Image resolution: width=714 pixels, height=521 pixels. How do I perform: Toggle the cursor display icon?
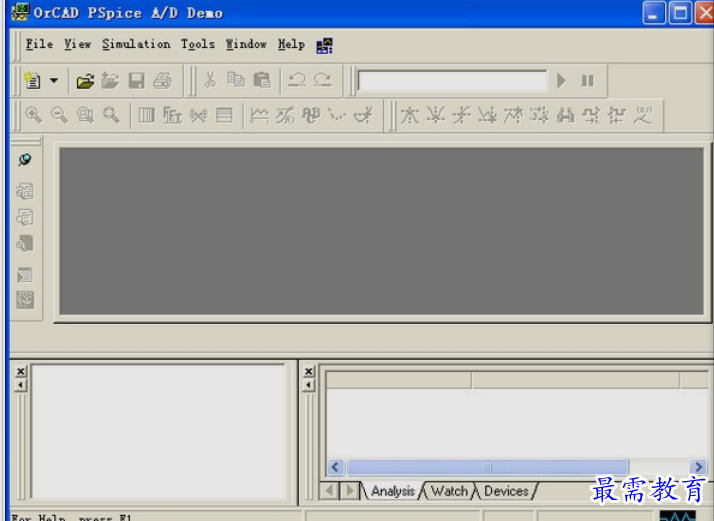tap(363, 115)
